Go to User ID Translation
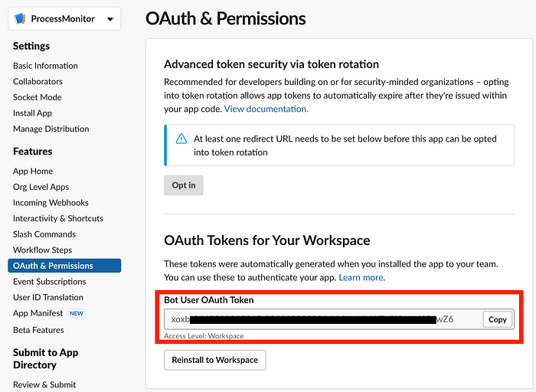Screen dimensions: 536x392 click(48, 297)
